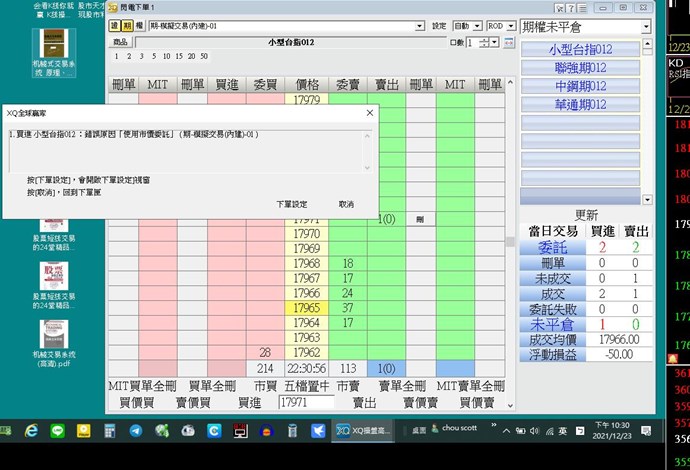Click 取消 in the dialog

click(346, 204)
